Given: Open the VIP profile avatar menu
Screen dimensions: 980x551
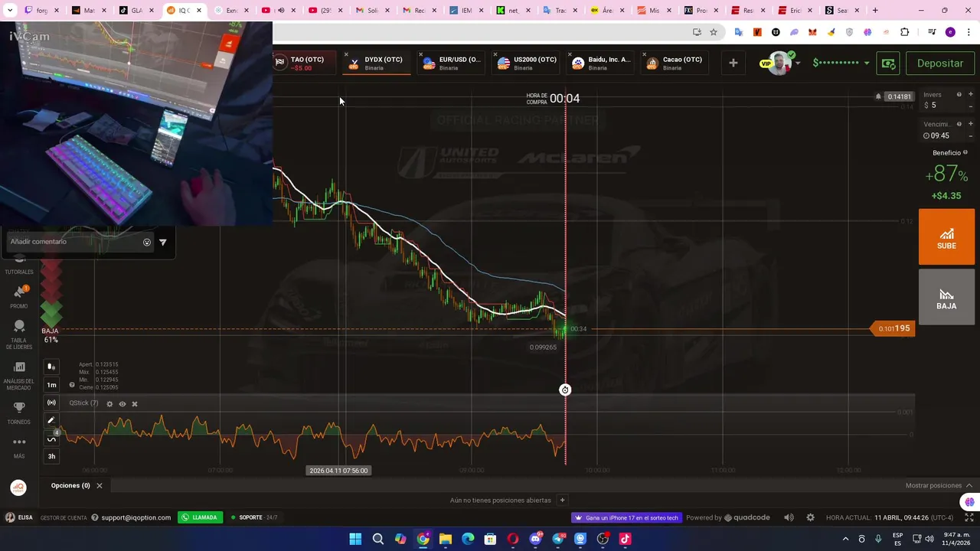Looking at the screenshot, I should (x=780, y=63).
